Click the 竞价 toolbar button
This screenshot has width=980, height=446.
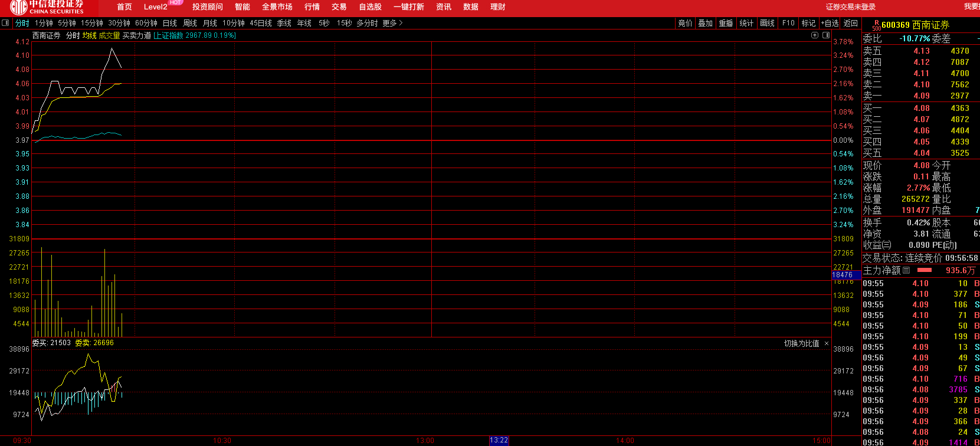[685, 23]
